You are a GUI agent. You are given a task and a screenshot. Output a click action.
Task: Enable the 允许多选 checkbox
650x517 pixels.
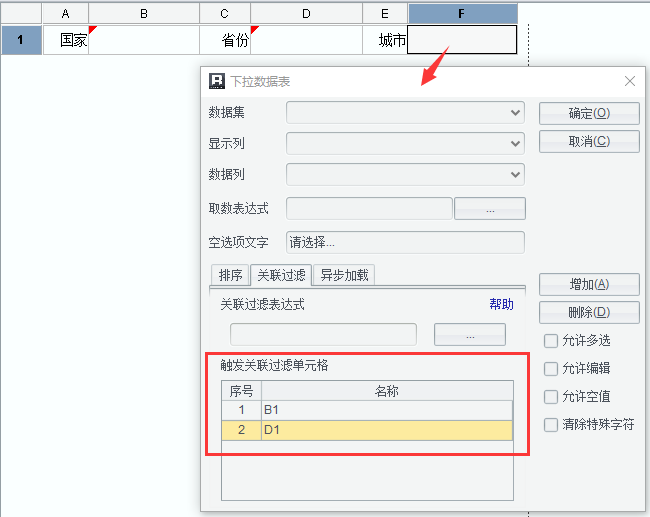click(x=551, y=341)
